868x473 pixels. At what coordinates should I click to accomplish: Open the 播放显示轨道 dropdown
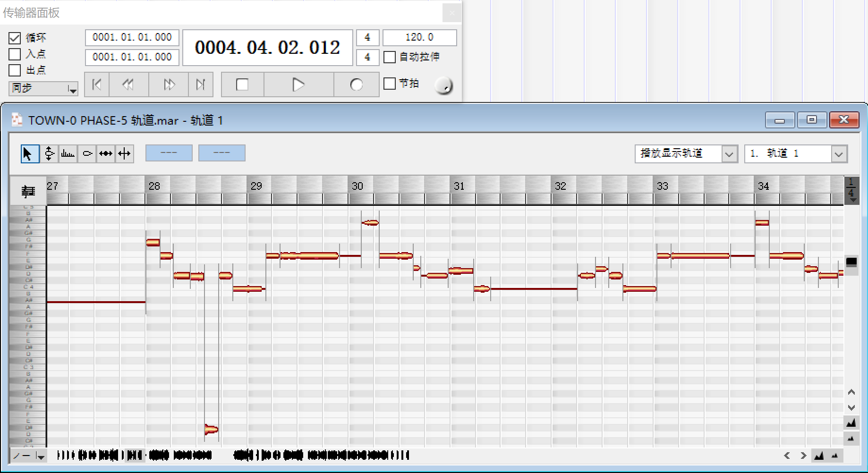[686, 153]
